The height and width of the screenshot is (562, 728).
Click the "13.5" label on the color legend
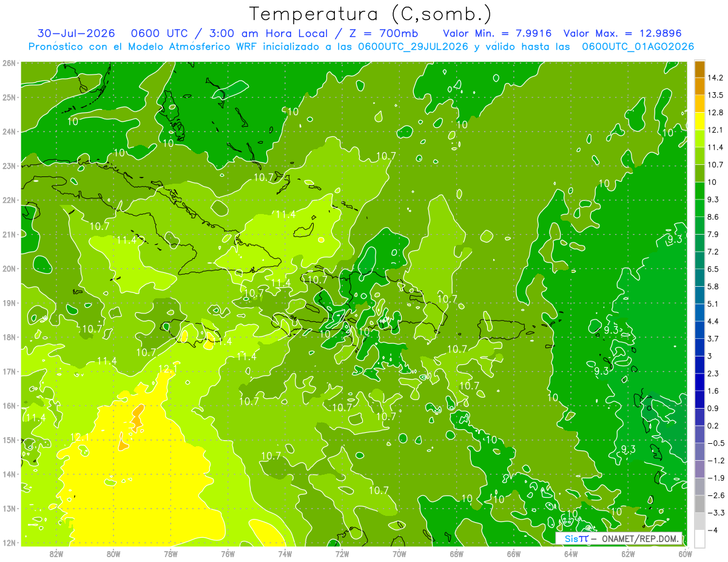coord(715,95)
